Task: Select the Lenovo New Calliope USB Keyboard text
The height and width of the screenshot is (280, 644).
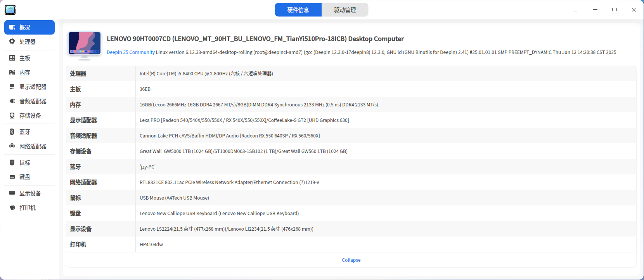Action: [219, 213]
